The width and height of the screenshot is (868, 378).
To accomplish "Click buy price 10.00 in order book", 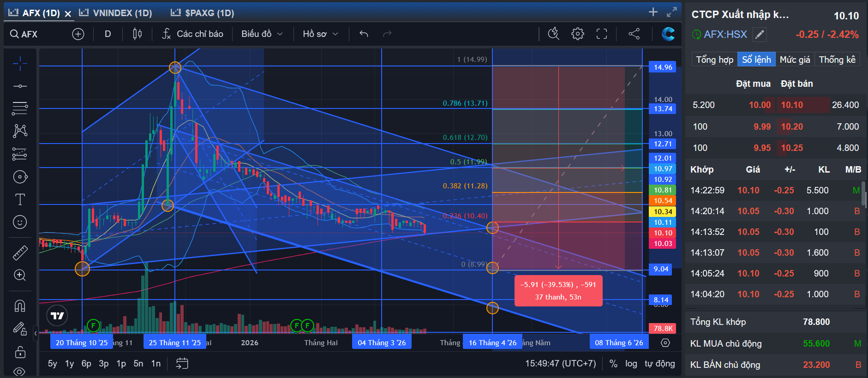I will (x=760, y=105).
